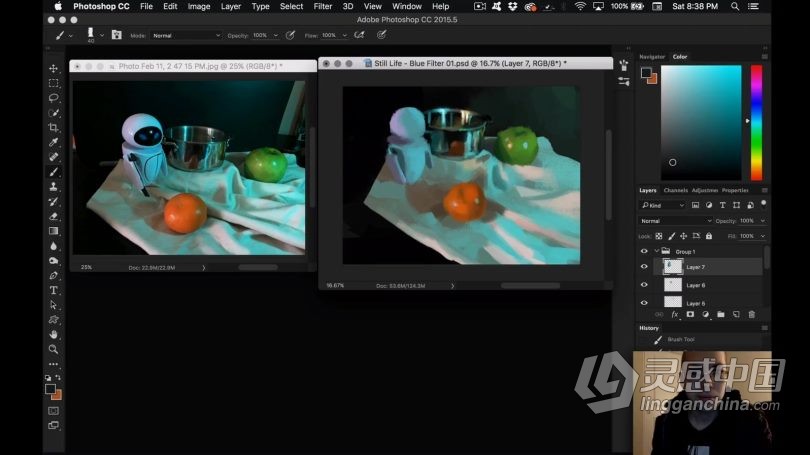Click the Change Screen Mode icon
Screen dimensions: 810x455
53,426
